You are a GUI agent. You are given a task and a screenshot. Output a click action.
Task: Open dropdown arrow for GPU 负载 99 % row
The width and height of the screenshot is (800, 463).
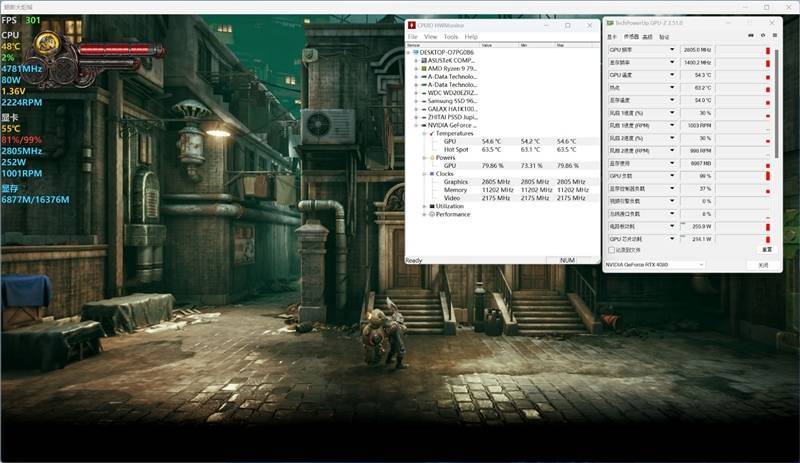pos(672,176)
